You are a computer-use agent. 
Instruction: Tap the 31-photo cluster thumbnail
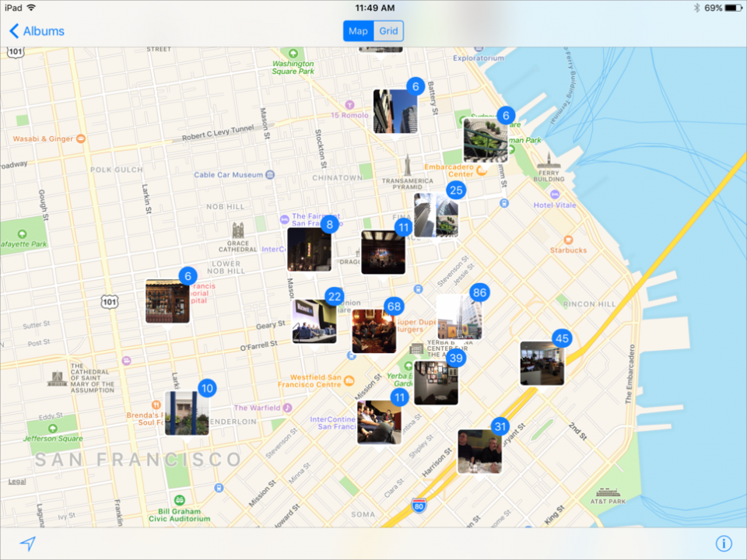[479, 451]
